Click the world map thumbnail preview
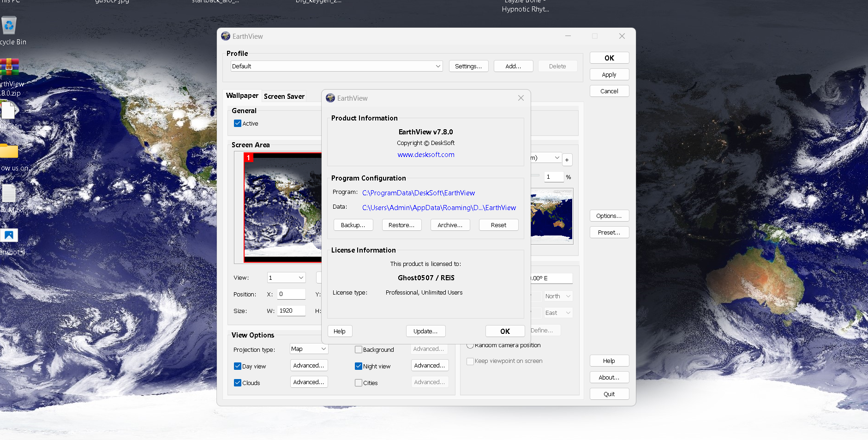 pyautogui.click(x=551, y=216)
